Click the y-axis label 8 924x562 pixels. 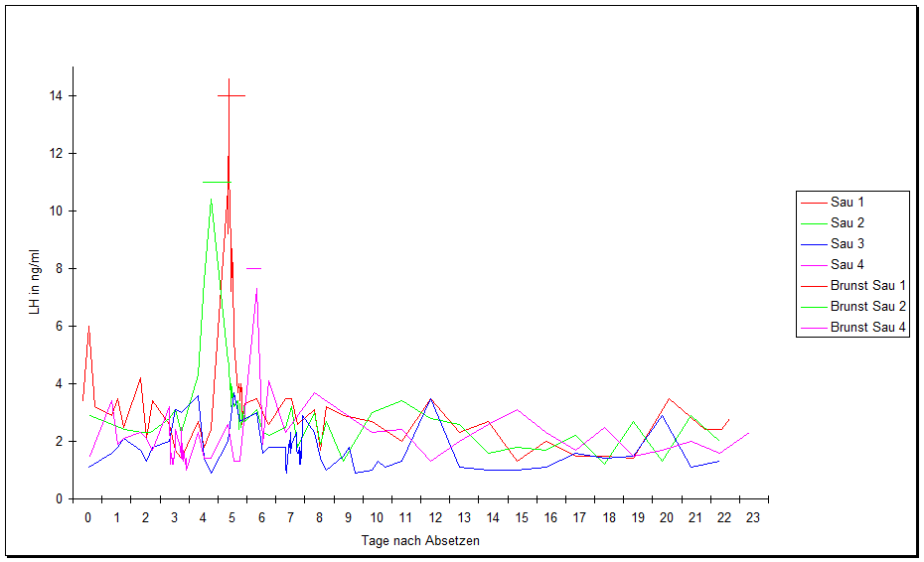pos(59,269)
